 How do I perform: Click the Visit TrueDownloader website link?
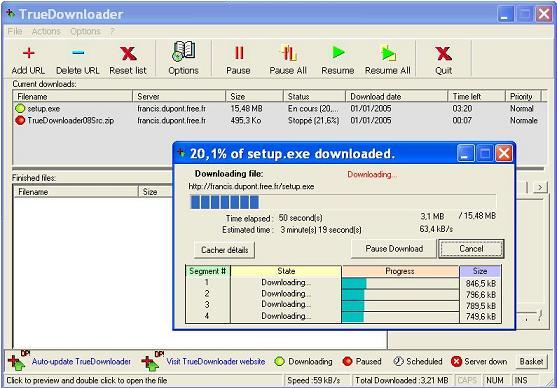[216, 362]
